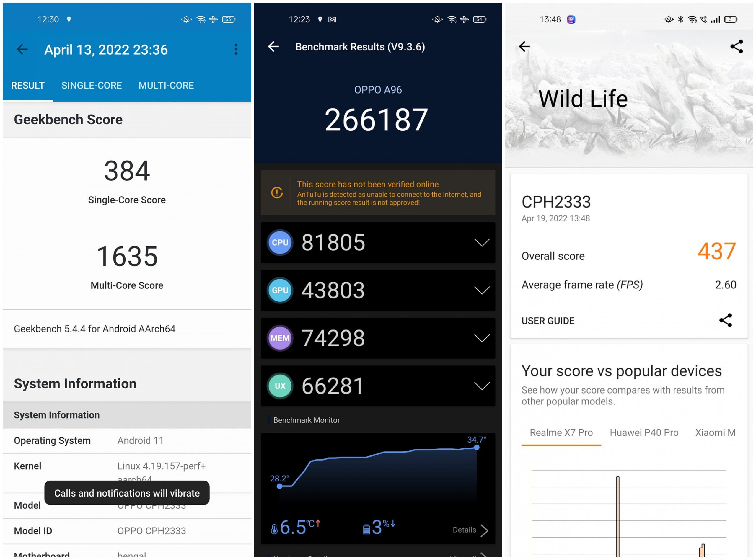Screen dimensions: 756x560
Task: Select the MULTI-CORE tab
Action: (x=164, y=85)
